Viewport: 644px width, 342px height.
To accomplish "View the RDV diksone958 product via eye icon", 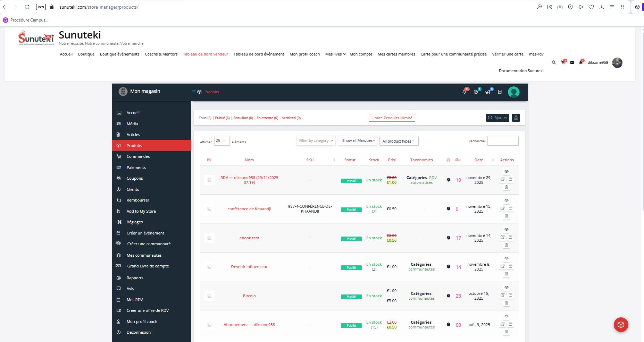I will coord(507,172).
